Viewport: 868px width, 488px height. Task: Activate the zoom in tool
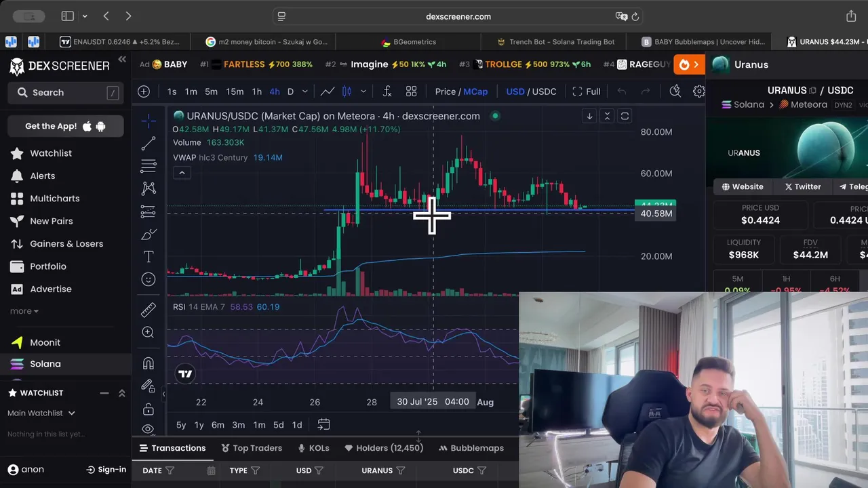[148, 332]
